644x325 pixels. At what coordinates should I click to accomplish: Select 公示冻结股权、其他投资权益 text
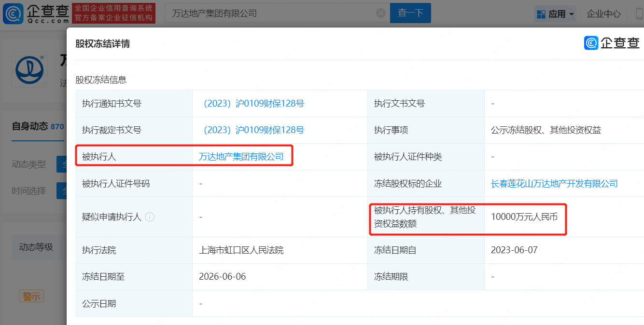click(546, 130)
